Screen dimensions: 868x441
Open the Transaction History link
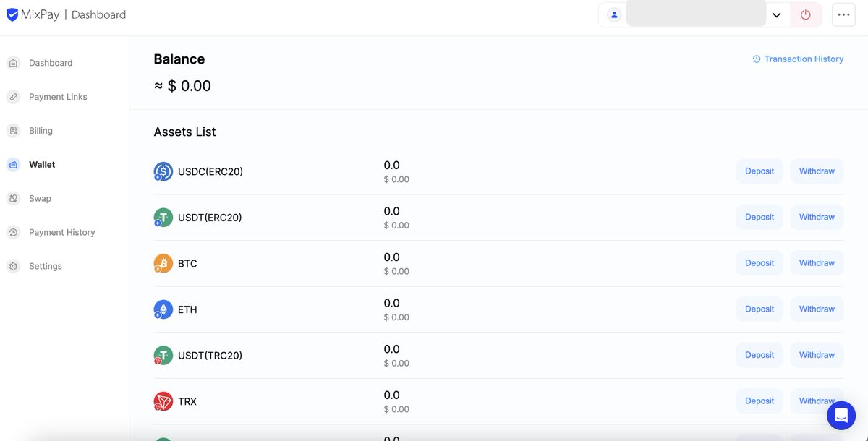point(798,59)
